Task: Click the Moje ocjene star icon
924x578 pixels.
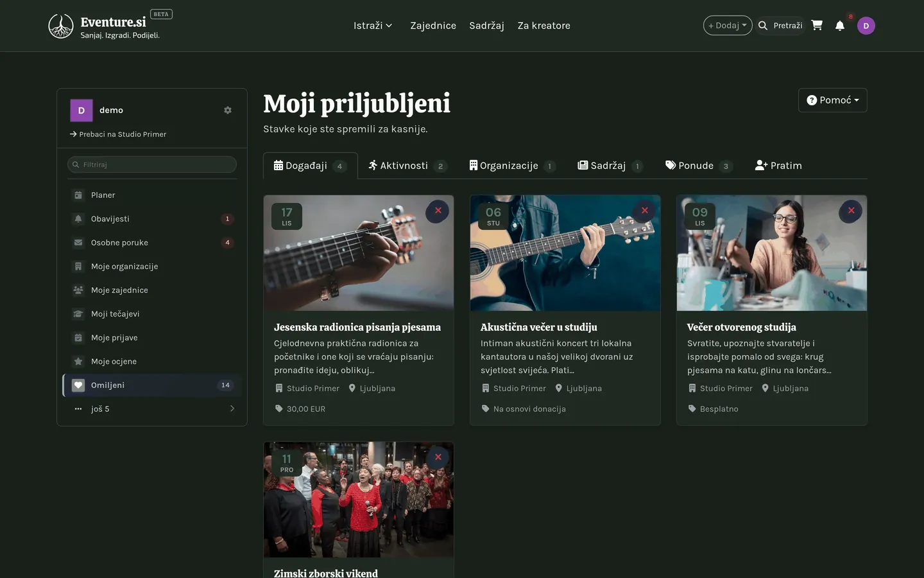Action: click(x=78, y=362)
